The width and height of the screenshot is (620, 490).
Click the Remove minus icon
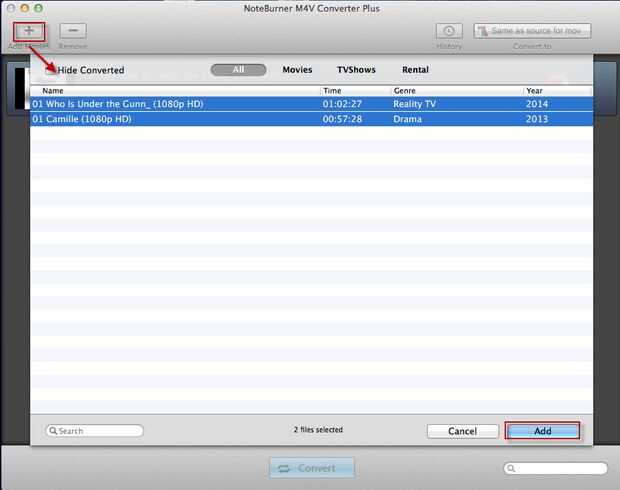[x=73, y=31]
